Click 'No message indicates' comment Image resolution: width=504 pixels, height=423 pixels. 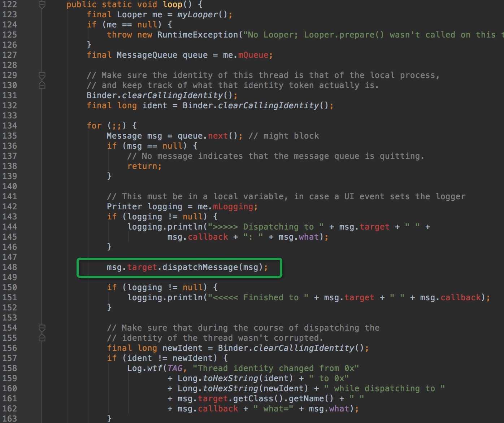275,156
